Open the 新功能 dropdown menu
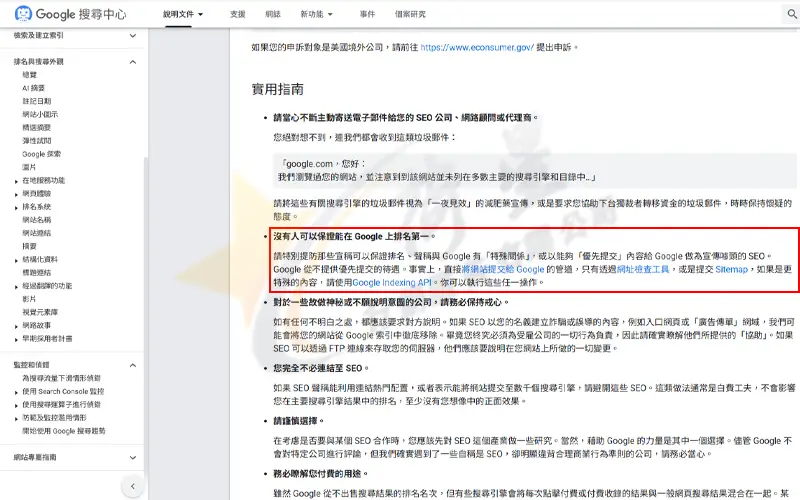The height and width of the screenshot is (500, 800). (316, 14)
